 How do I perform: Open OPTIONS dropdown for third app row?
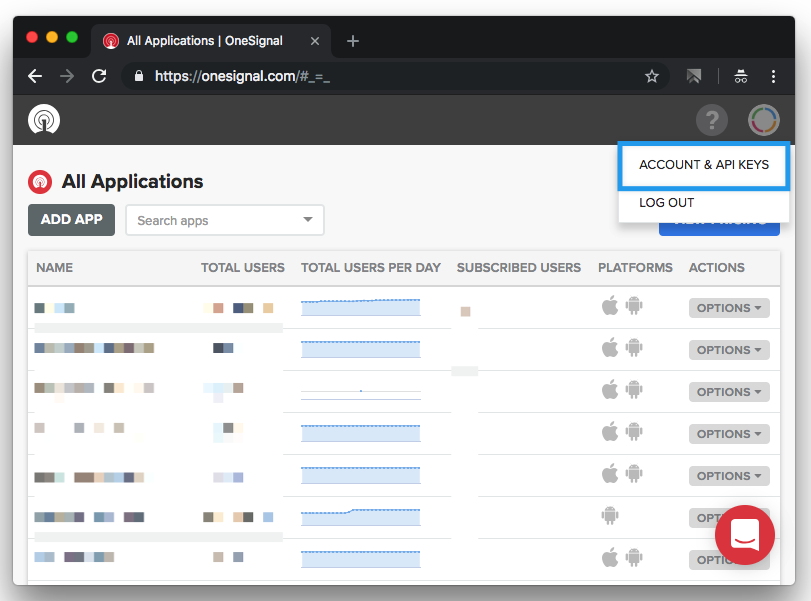pyautogui.click(x=729, y=392)
